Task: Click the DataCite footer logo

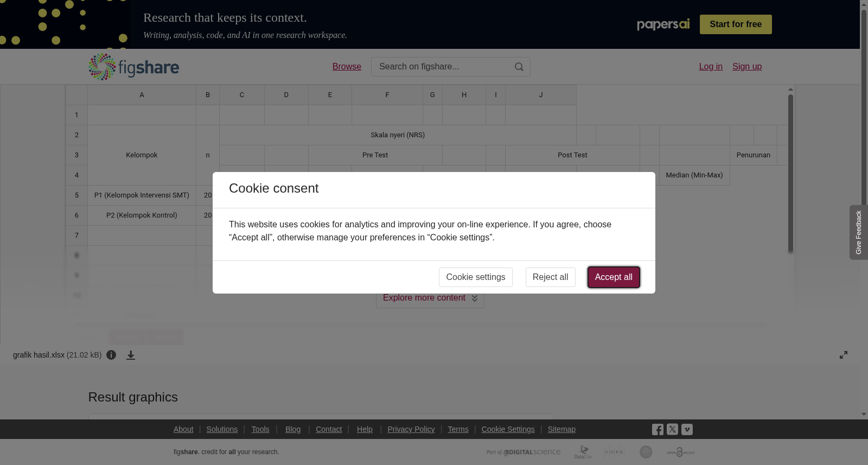Action: (583, 452)
